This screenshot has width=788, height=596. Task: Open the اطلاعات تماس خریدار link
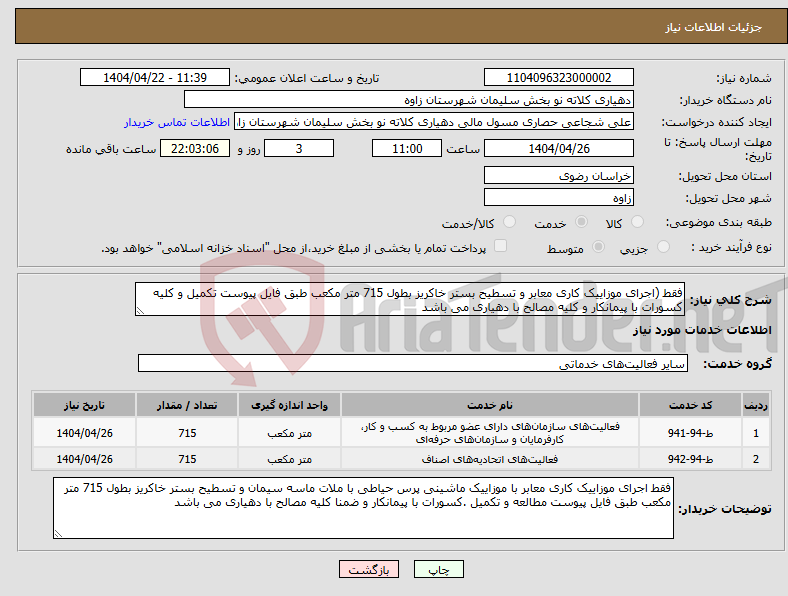(177, 122)
